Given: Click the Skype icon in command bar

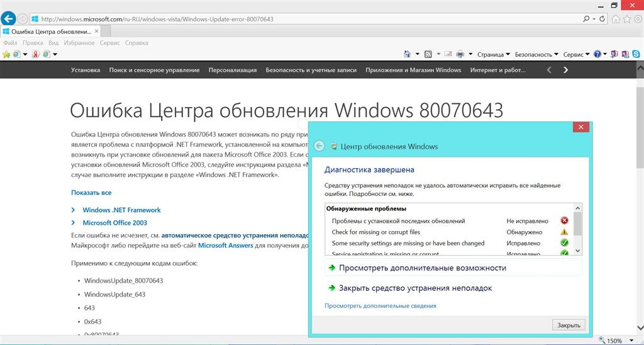Looking at the screenshot, I should (x=636, y=54).
